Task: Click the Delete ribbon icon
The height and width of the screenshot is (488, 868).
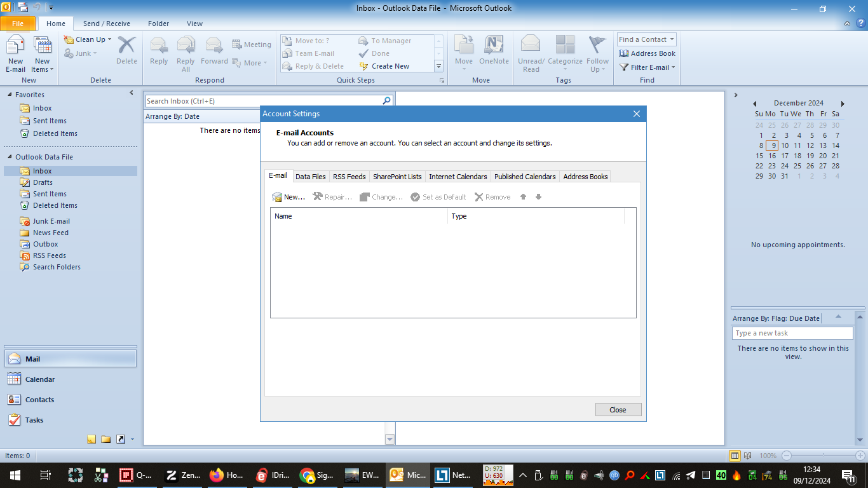Action: (126, 50)
